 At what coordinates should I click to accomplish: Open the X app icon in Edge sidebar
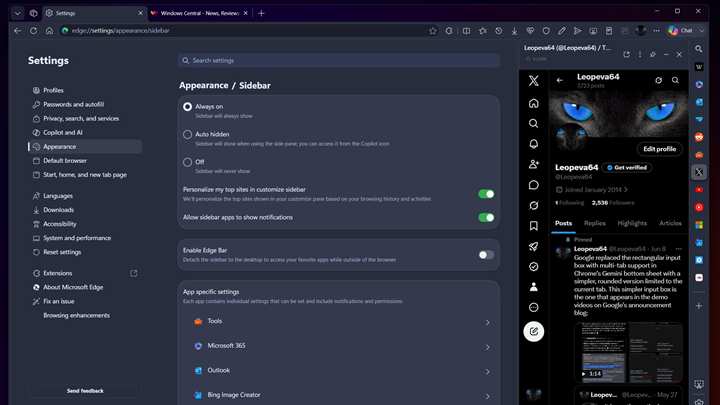coord(698,172)
